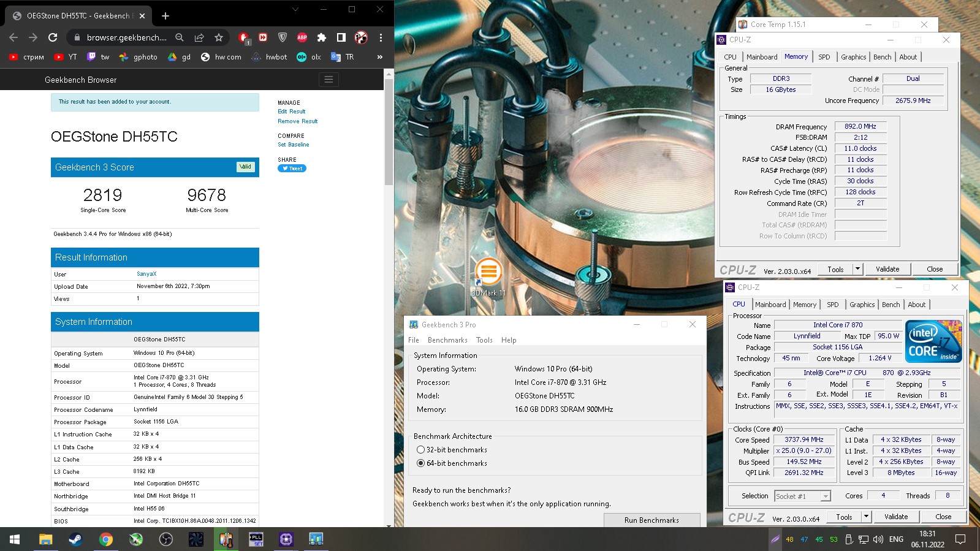Open Steam from the taskbar
This screenshot has width=980, height=551.
(75, 539)
